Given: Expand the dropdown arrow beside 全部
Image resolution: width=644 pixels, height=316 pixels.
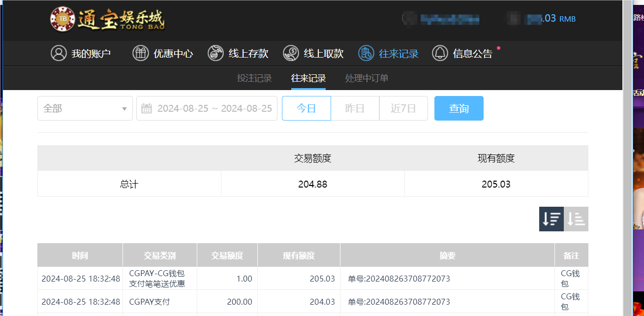Looking at the screenshot, I should (x=124, y=108).
